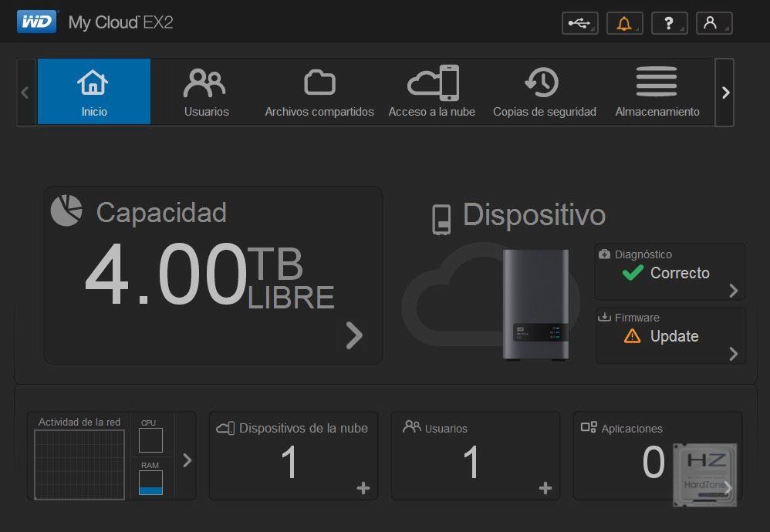Open the user account menu icon

pyautogui.click(x=714, y=23)
